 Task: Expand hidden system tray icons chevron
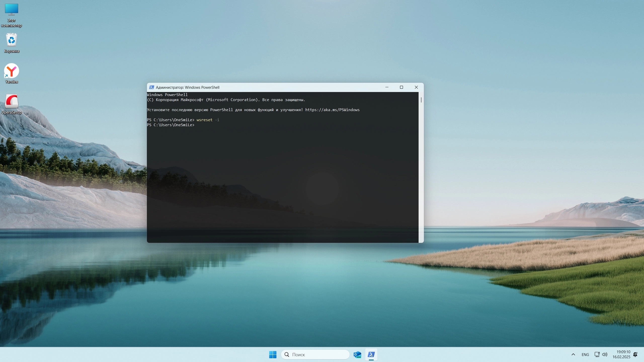[x=573, y=354]
